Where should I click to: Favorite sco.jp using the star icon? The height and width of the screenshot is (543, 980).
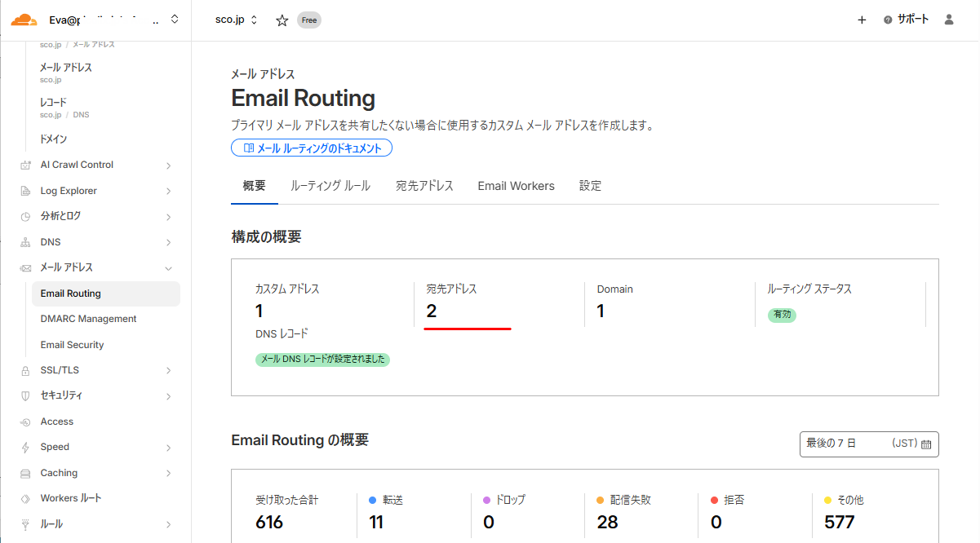282,20
